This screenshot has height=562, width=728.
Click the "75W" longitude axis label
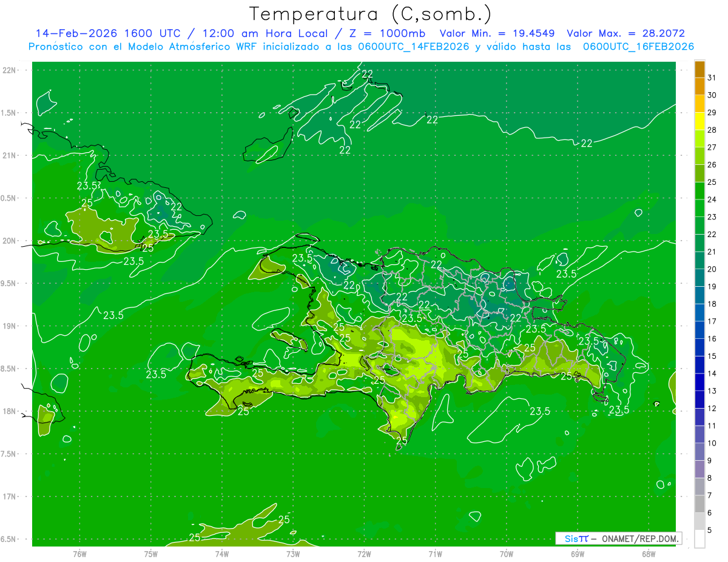tap(151, 554)
